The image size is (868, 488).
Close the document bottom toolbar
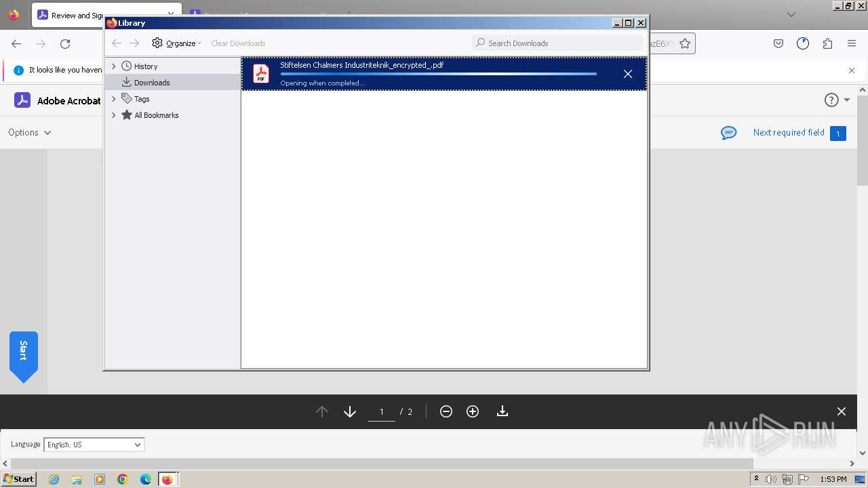coord(842,411)
